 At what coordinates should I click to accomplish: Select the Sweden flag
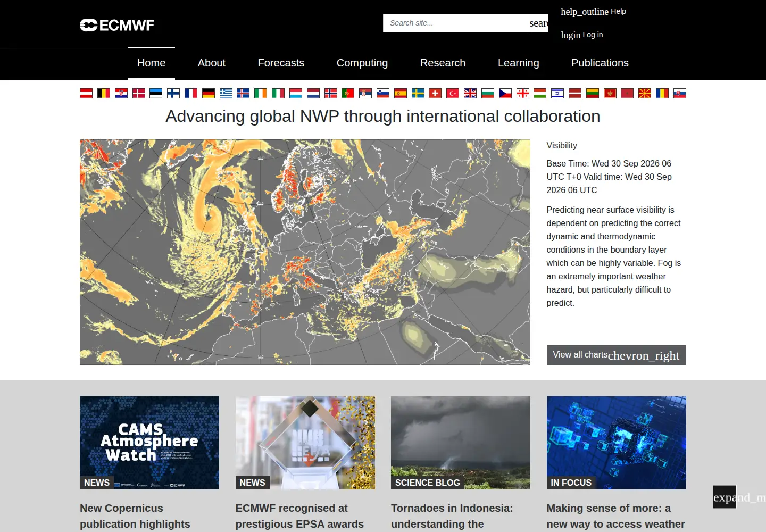(418, 94)
